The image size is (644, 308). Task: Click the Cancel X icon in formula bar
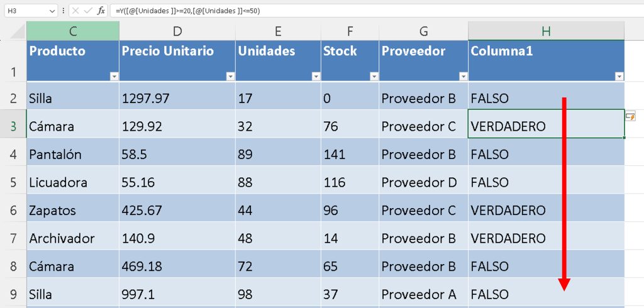75,11
